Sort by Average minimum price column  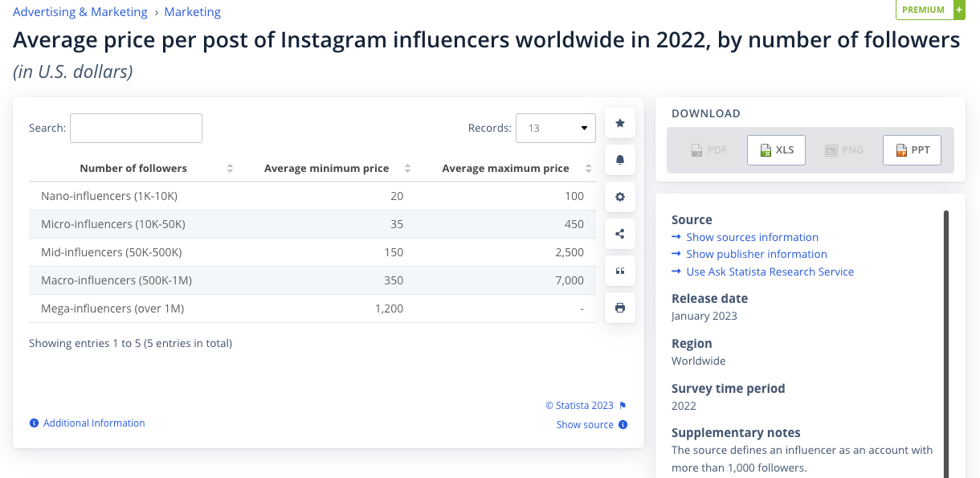pos(407,169)
